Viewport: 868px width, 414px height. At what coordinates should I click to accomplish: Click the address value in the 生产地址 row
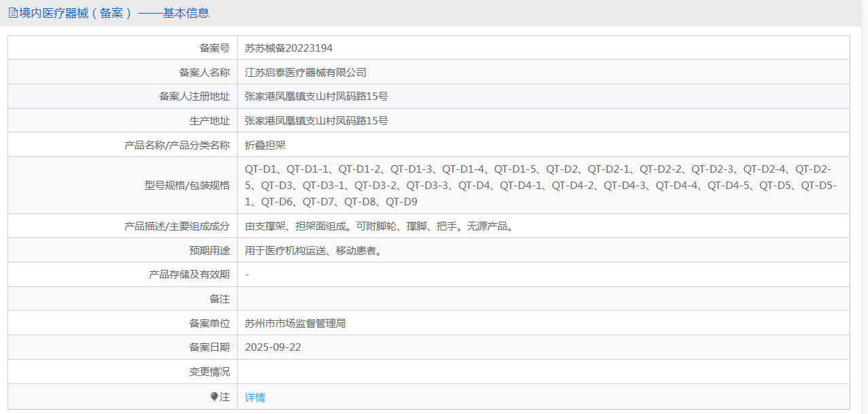pos(317,121)
